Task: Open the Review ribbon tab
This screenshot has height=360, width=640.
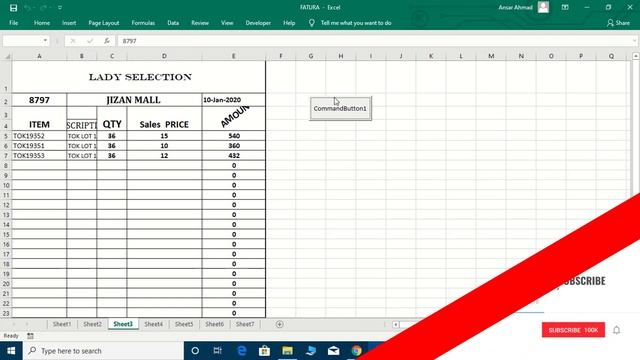Action: coord(200,23)
